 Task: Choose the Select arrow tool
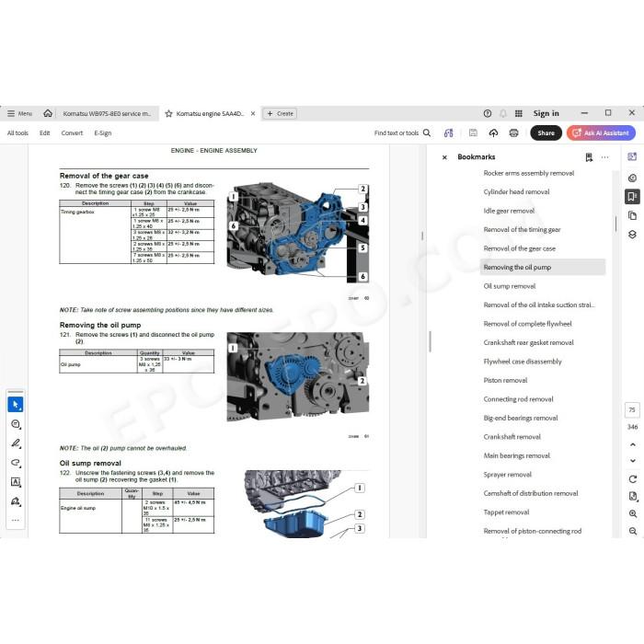click(16, 405)
